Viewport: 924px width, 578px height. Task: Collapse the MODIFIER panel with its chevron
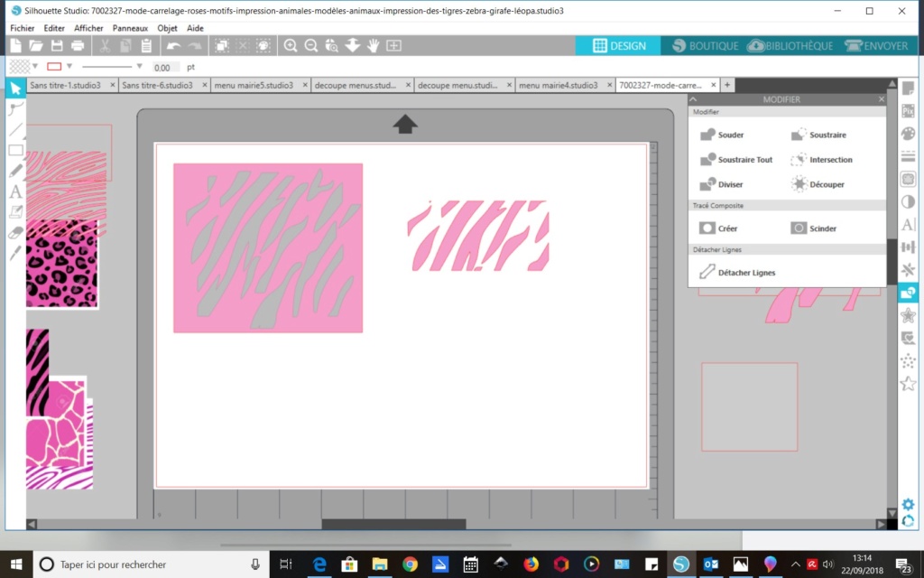point(694,99)
